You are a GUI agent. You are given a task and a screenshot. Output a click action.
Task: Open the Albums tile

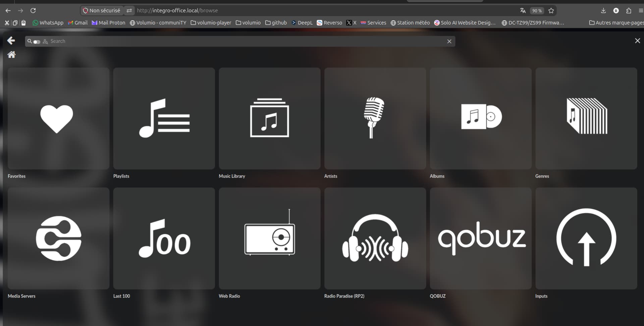point(481,119)
